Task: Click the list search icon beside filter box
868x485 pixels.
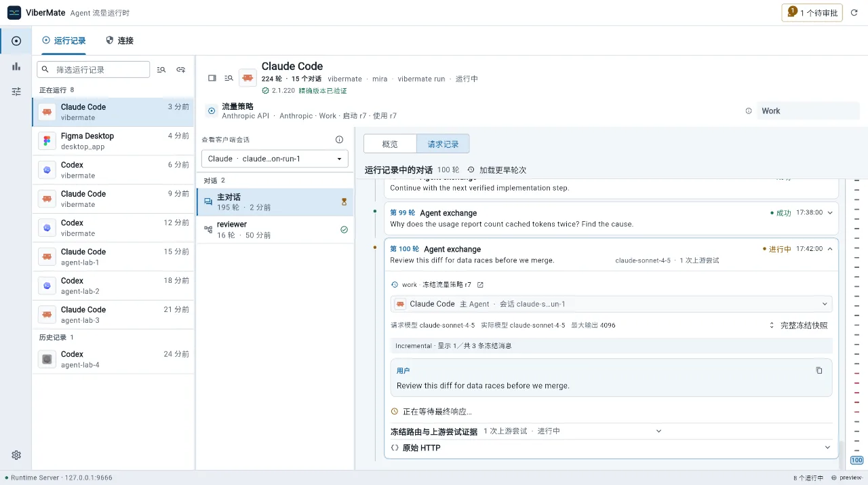Action: pyautogui.click(x=161, y=69)
